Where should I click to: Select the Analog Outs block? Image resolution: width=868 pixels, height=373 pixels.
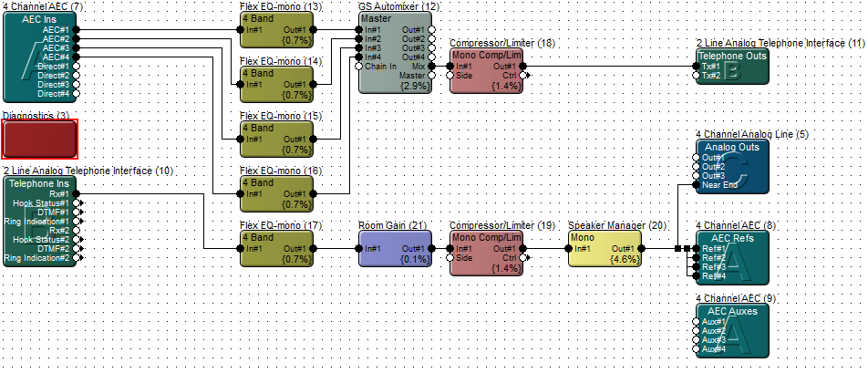click(x=732, y=167)
